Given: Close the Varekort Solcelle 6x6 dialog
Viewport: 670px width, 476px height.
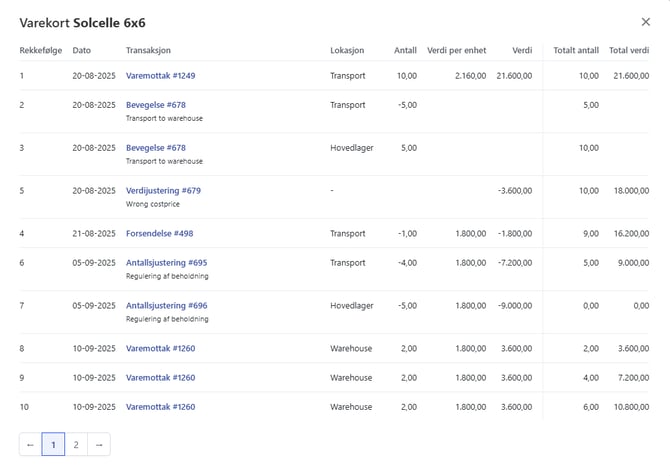Looking at the screenshot, I should click(x=645, y=21).
